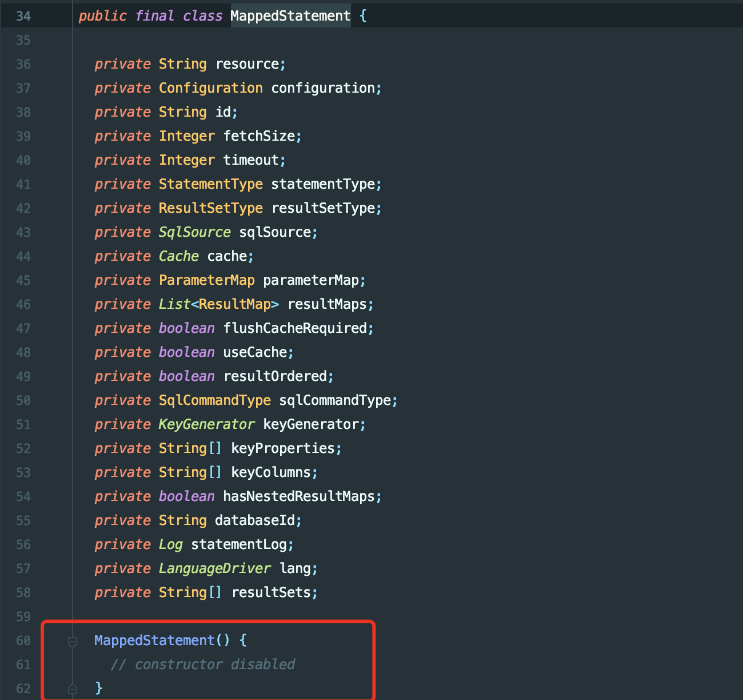
Task: Click the LanguageDriver type on line 57
Action: (215, 568)
